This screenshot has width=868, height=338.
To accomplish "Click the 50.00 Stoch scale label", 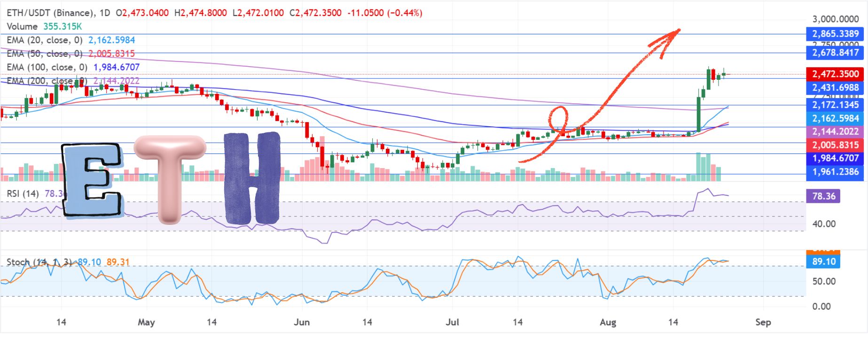I will pos(824,282).
